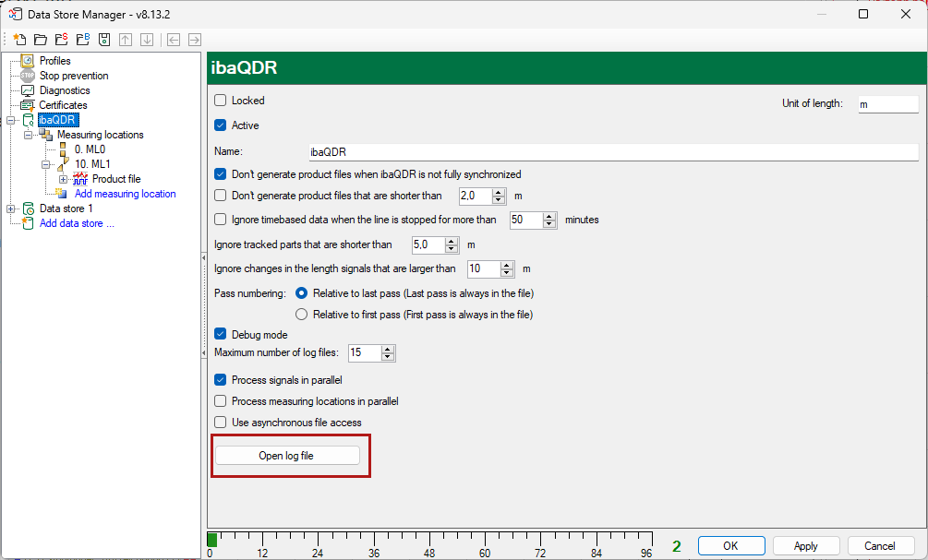This screenshot has width=928, height=560.
Task: Click the Cancel button
Action: click(x=880, y=546)
